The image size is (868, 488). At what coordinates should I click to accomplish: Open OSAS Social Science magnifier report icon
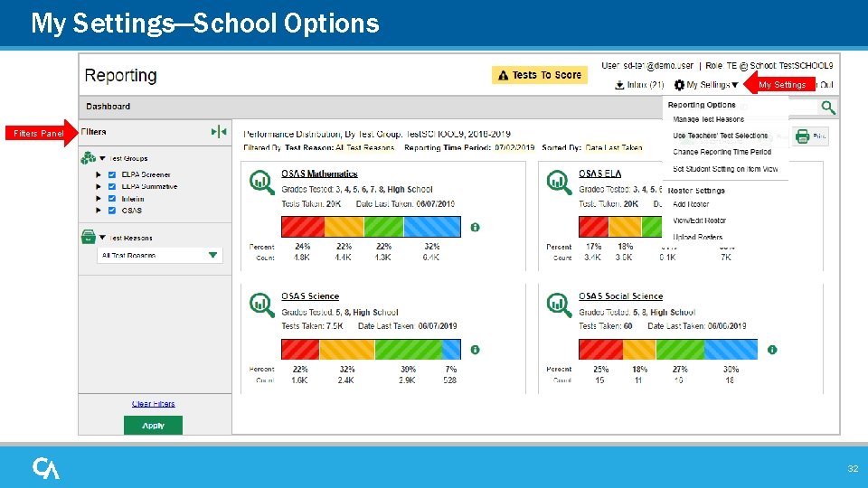pyautogui.click(x=559, y=305)
